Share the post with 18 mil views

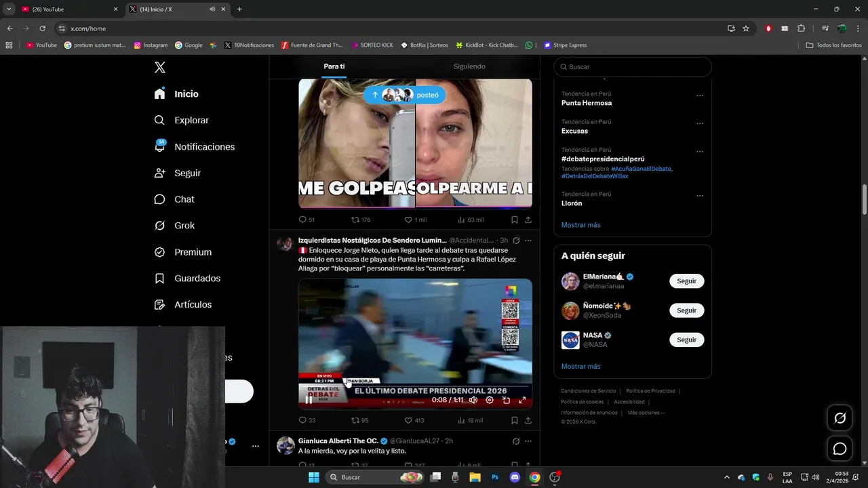(528, 420)
